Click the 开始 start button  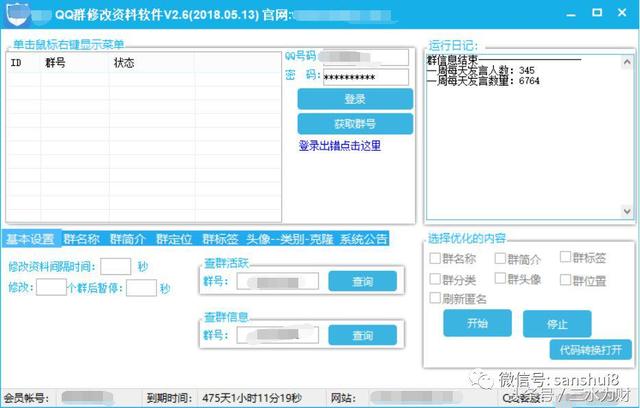point(478,323)
